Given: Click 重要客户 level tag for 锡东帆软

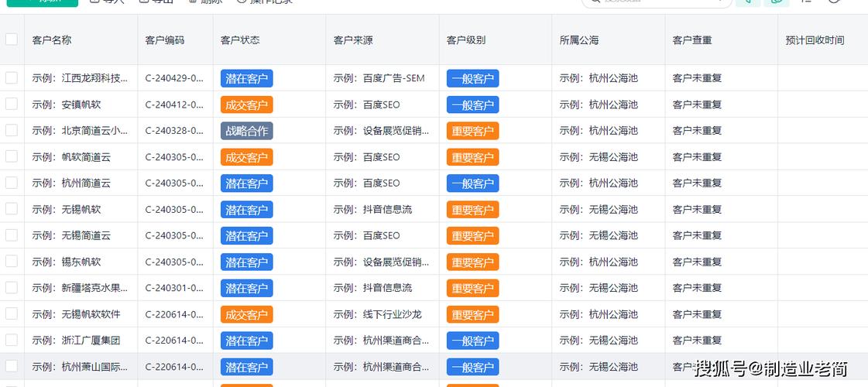Looking at the screenshot, I should [473, 262].
